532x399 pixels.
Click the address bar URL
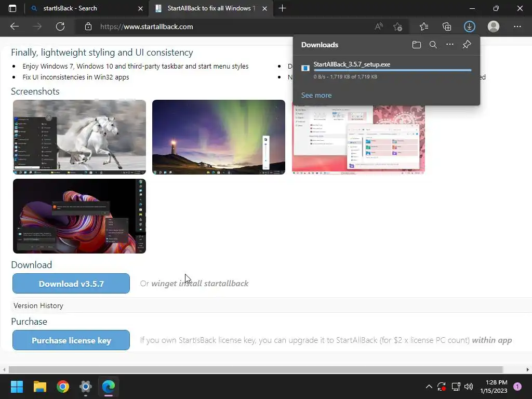[x=147, y=26]
